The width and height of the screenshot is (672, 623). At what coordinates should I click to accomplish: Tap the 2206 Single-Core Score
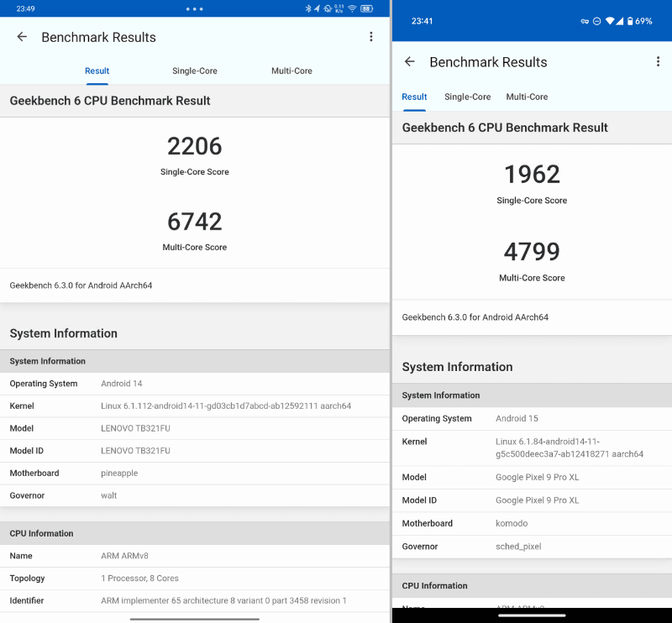click(x=194, y=147)
